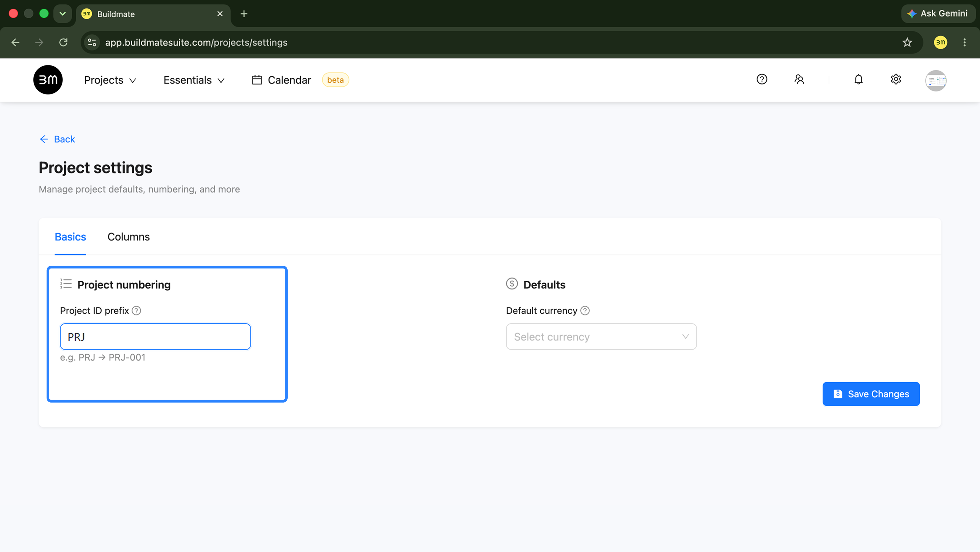The width and height of the screenshot is (980, 552).
Task: Click the save disk icon in the Save Changes button
Action: pos(837,394)
